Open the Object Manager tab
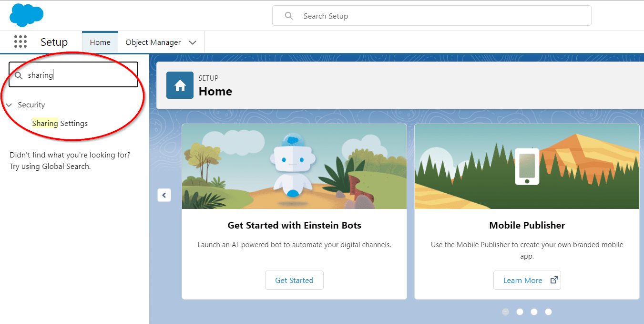 [153, 42]
